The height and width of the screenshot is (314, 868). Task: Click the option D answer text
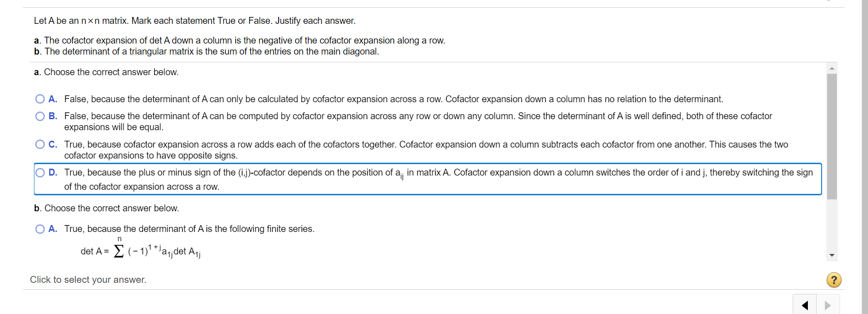(438, 179)
